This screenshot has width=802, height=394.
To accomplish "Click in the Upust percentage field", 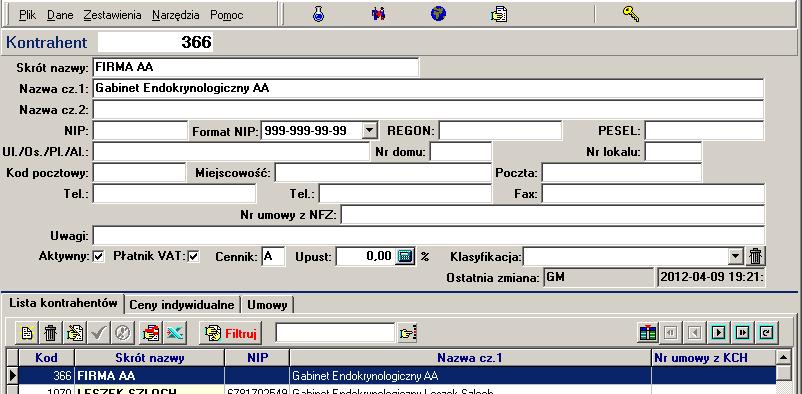I will (x=365, y=256).
